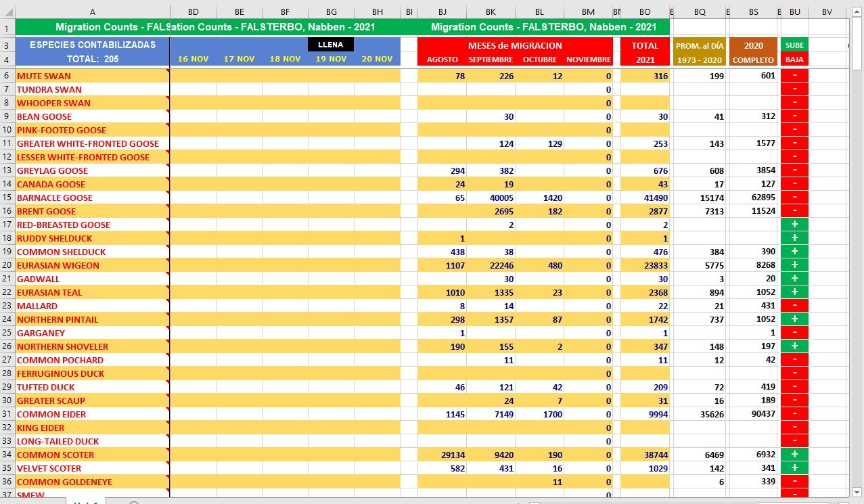Click the red minus indicator for Mute Swan

(x=794, y=76)
